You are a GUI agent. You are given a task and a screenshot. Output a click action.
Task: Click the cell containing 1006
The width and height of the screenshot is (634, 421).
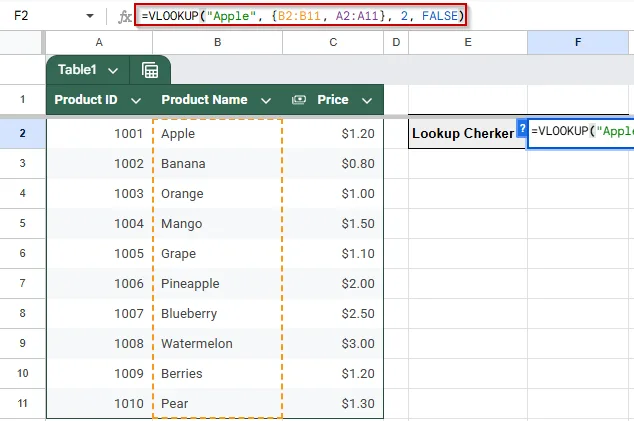[99, 283]
